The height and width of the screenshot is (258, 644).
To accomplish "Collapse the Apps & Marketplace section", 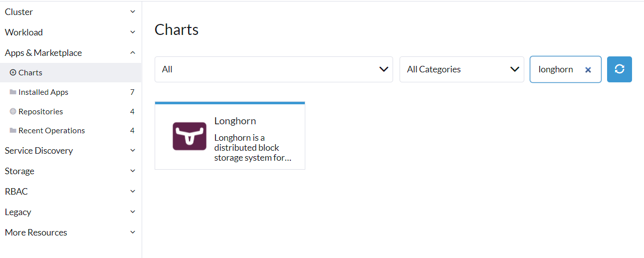I will point(133,53).
